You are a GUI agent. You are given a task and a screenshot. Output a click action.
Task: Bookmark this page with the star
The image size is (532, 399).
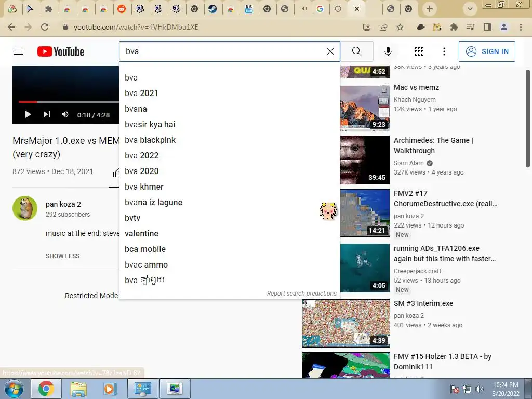(400, 27)
